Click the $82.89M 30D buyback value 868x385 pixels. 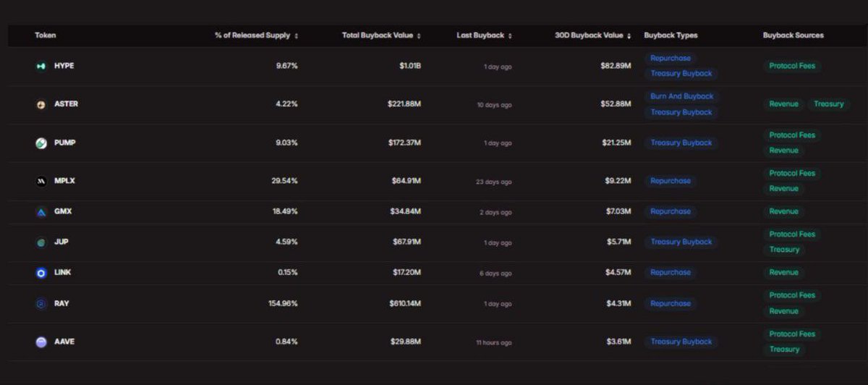(x=616, y=66)
